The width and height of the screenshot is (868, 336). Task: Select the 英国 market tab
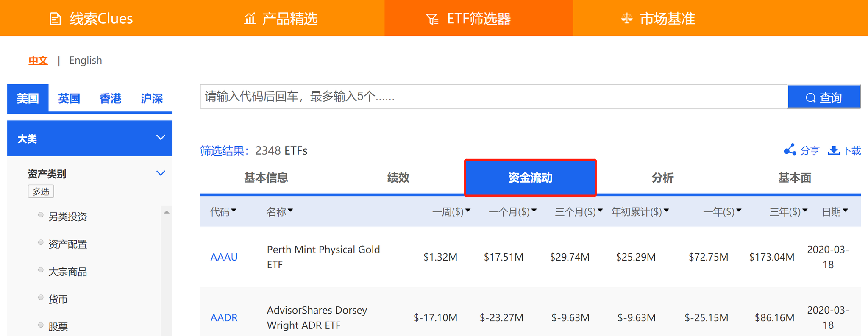[x=69, y=98]
